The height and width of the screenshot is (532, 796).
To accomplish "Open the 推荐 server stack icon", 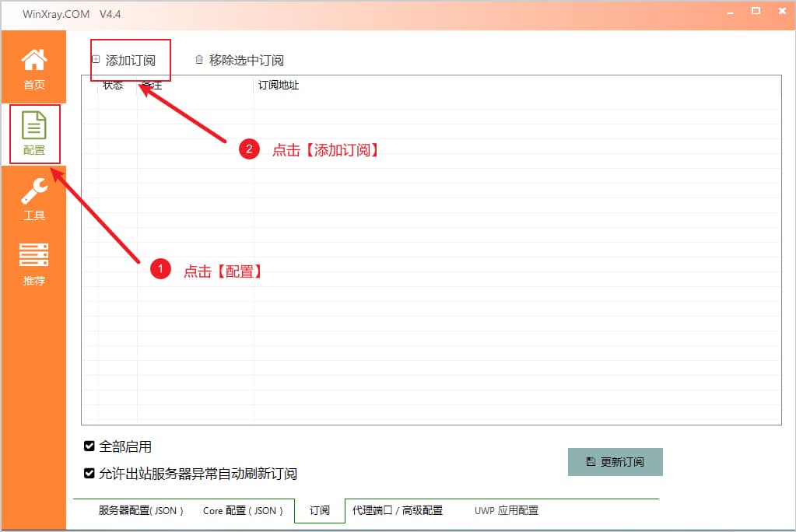I will (x=33, y=256).
